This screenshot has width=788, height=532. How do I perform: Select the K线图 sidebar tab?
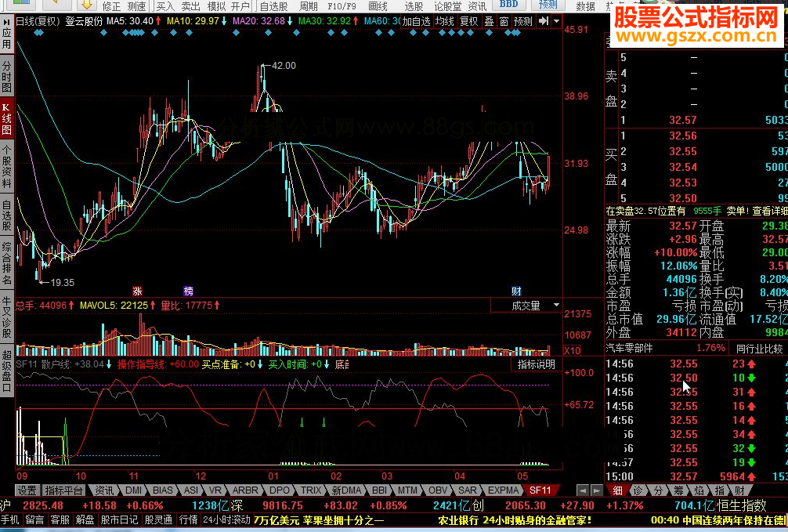coord(6,120)
